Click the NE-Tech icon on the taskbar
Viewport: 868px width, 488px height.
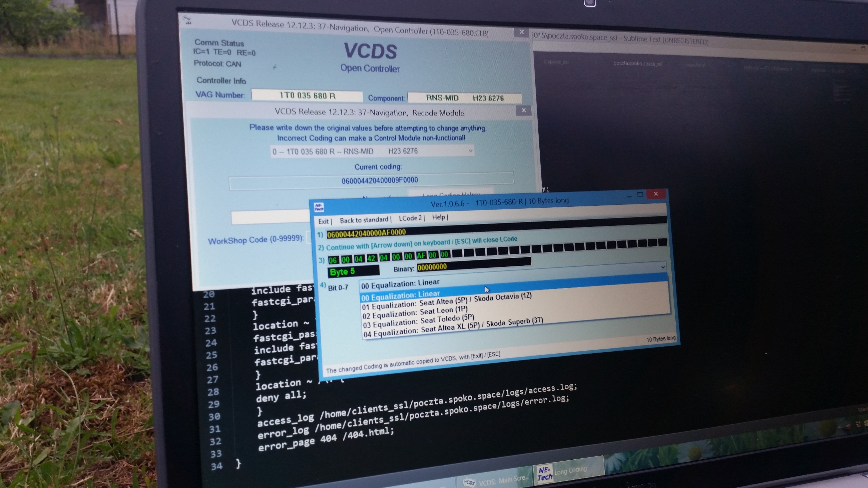click(544, 474)
